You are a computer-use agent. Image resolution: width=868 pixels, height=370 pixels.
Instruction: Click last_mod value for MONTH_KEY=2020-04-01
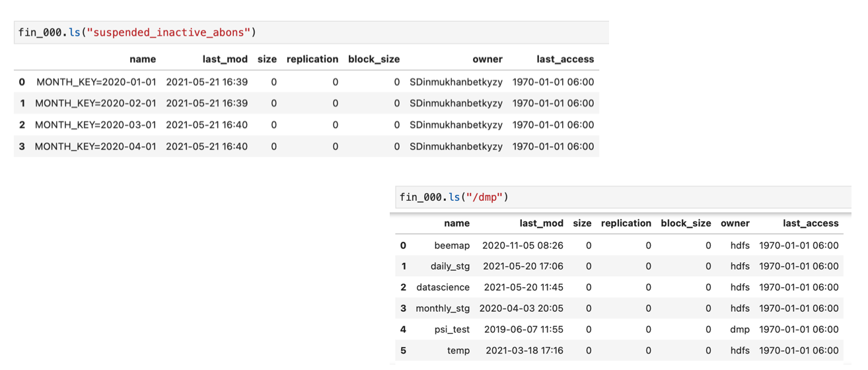207,146
